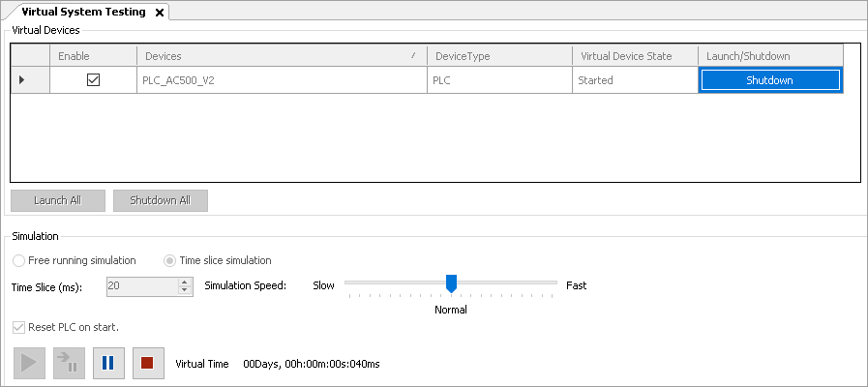Click the Step simulation button

pyautogui.click(x=69, y=364)
